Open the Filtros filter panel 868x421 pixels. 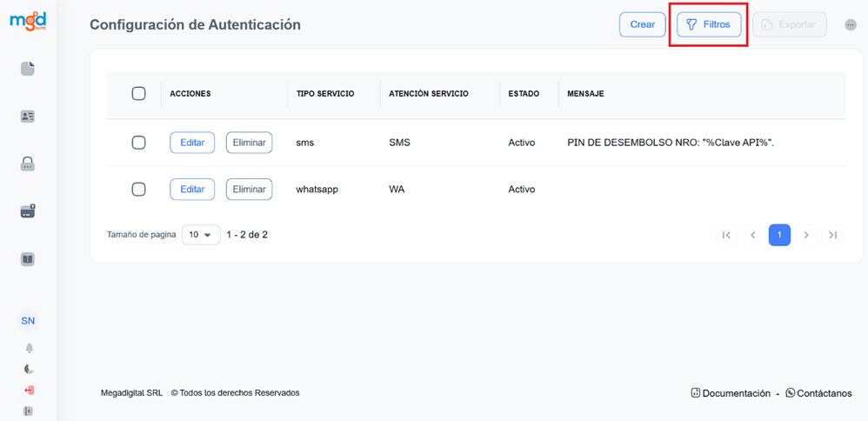click(709, 24)
